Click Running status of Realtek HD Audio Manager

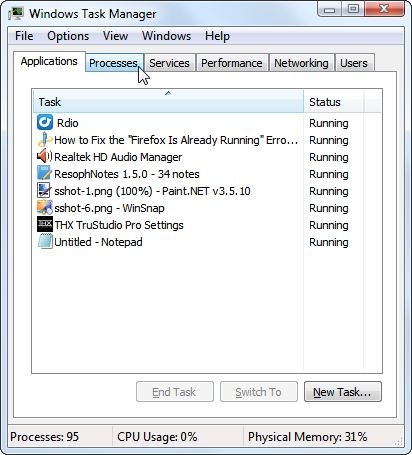329,157
